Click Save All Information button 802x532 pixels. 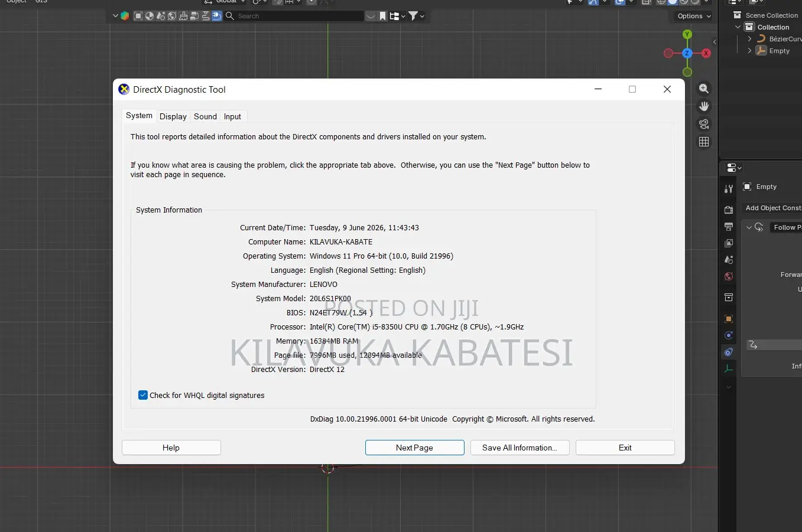[x=519, y=448]
